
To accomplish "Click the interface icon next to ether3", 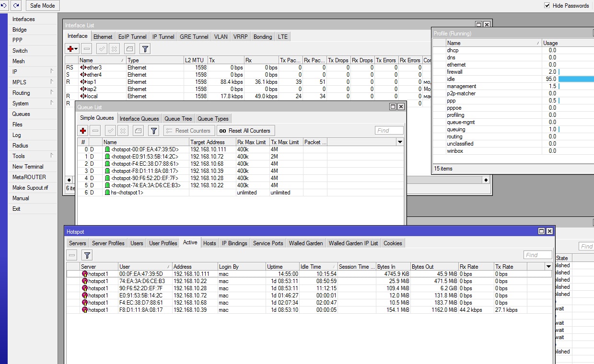I will (82, 68).
